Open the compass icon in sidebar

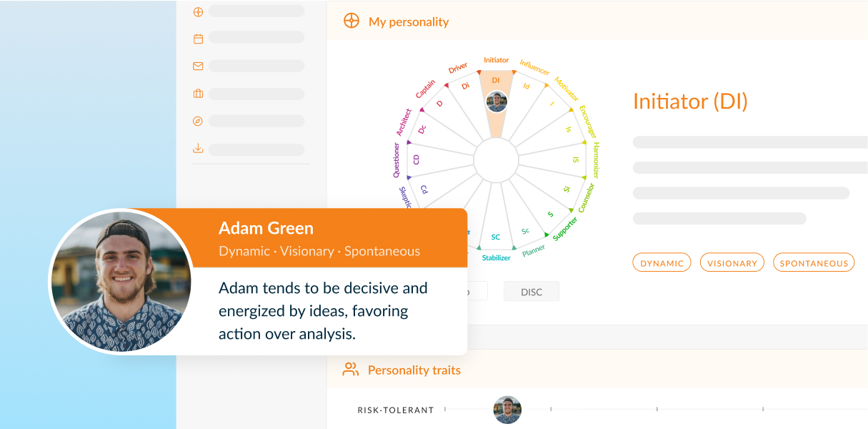(x=198, y=121)
